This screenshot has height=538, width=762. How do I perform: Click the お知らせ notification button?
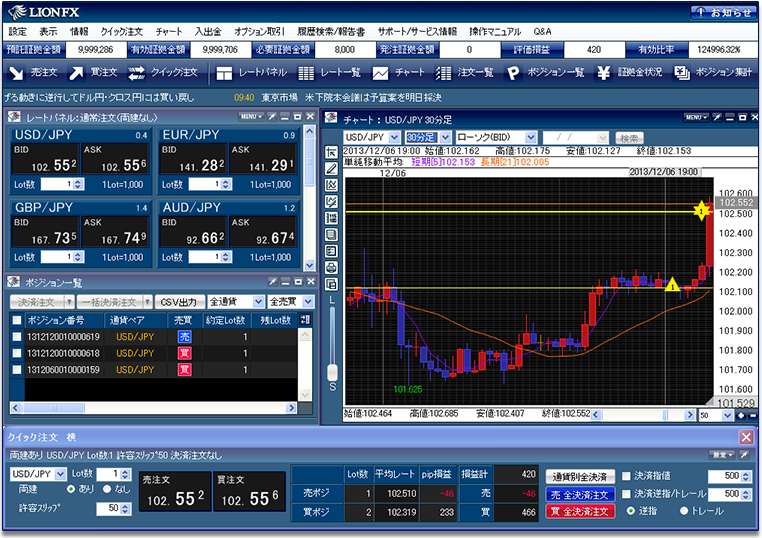(x=724, y=12)
